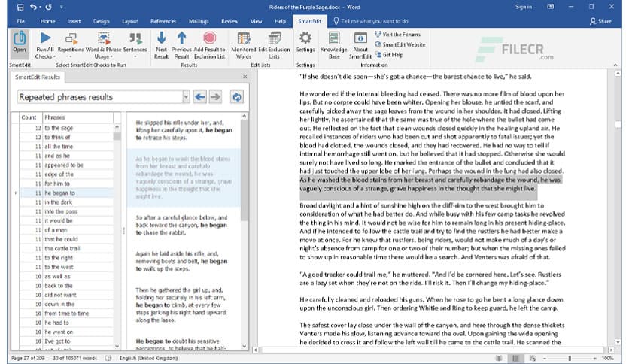
Task: Redo the last action
Action: (49, 7)
